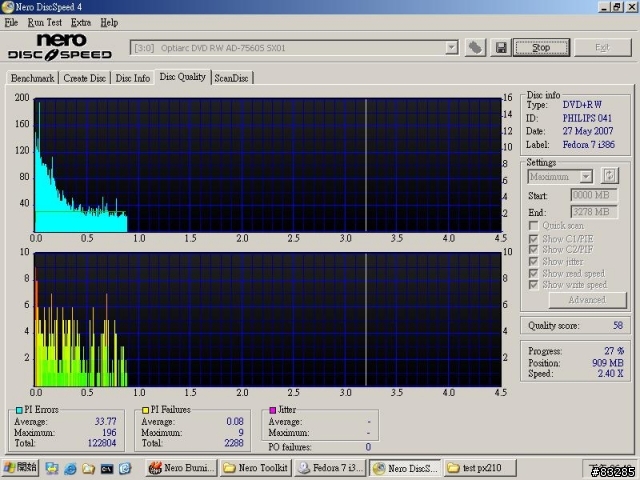Screen dimensions: 640x480
Task: Toggle Show jitter checkbox
Action: (x=533, y=261)
